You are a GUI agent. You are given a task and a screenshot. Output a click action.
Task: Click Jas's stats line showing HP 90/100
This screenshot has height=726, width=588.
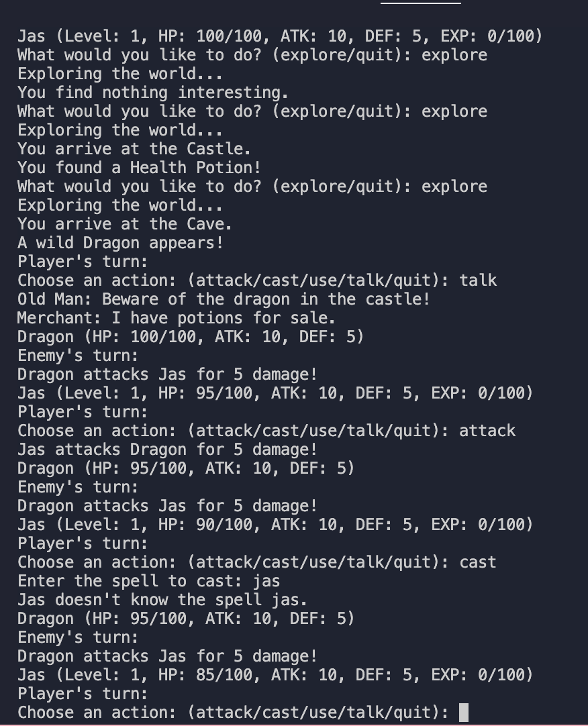275,525
